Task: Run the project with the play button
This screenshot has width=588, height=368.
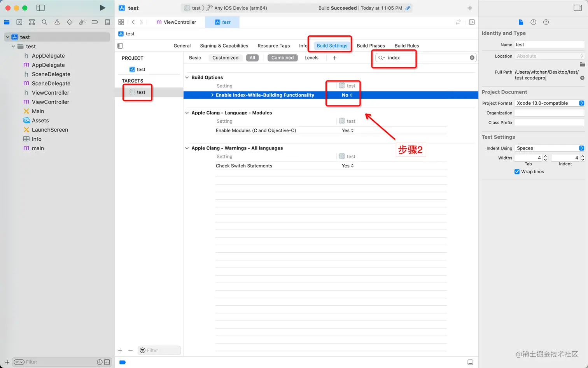Action: coord(102,8)
